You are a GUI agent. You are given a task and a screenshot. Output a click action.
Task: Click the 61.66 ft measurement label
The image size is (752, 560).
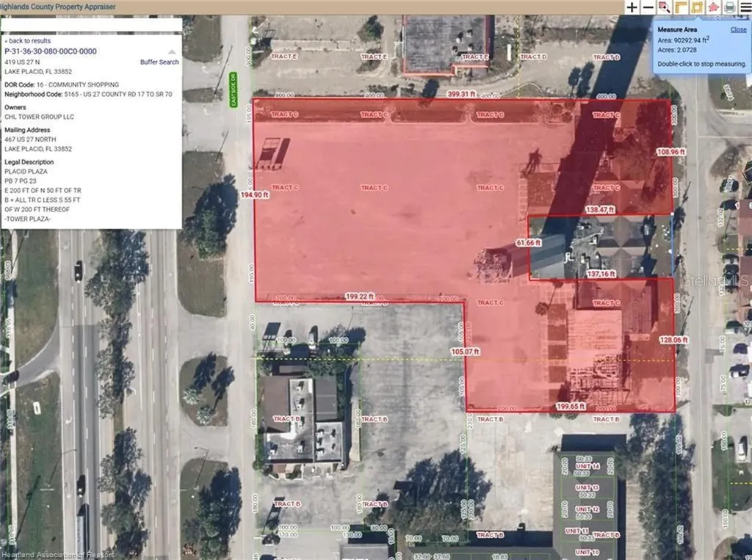(527, 242)
